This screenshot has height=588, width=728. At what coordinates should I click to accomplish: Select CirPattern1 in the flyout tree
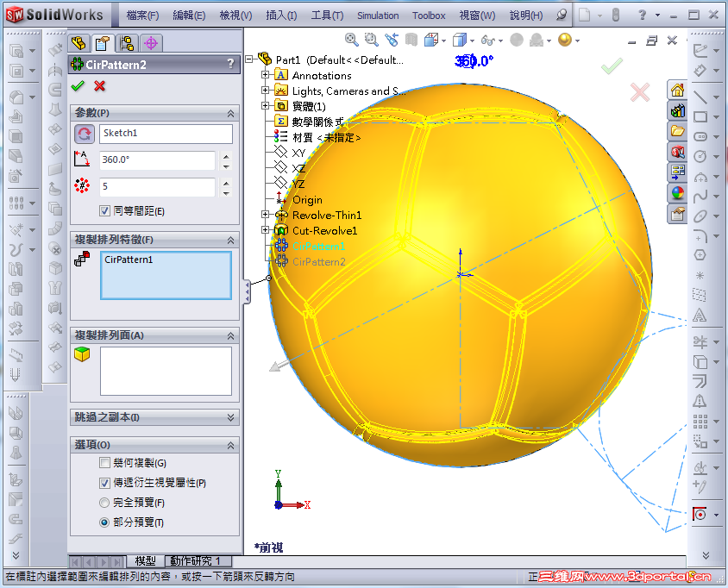[318, 246]
